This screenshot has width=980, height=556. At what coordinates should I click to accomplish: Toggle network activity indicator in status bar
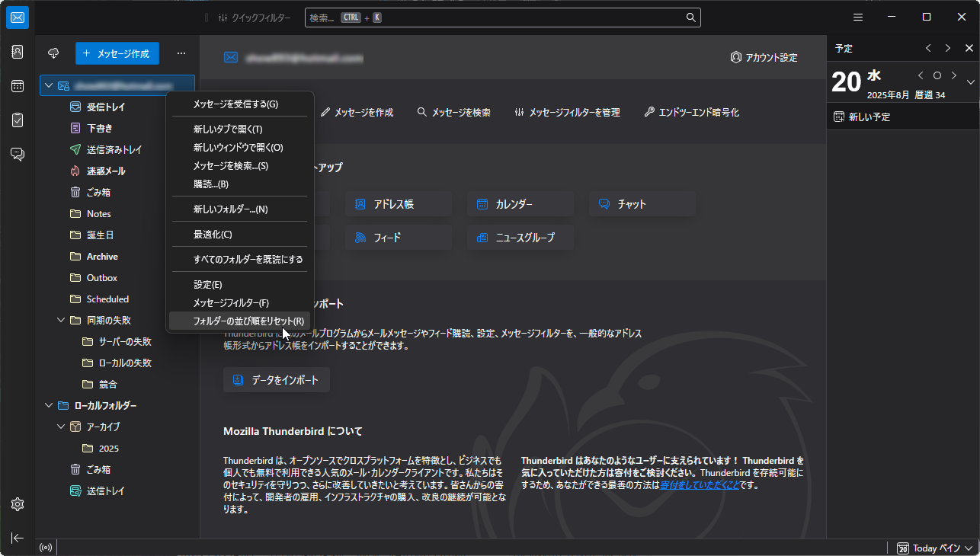(46, 546)
